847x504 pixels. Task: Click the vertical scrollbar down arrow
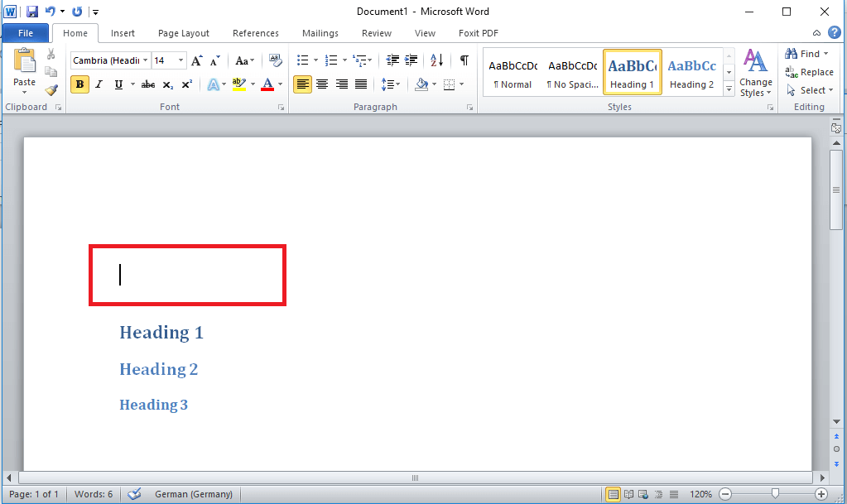coord(836,421)
